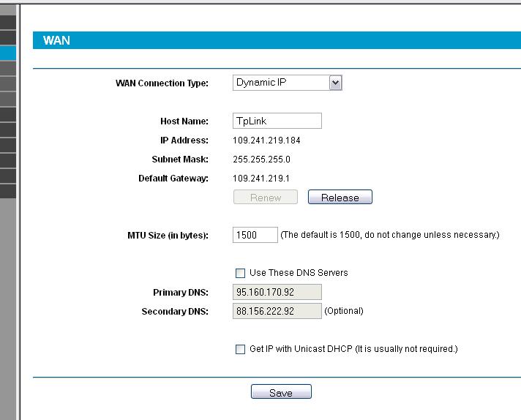Release the current WAN IP address
The image size is (521, 420).
(x=340, y=198)
